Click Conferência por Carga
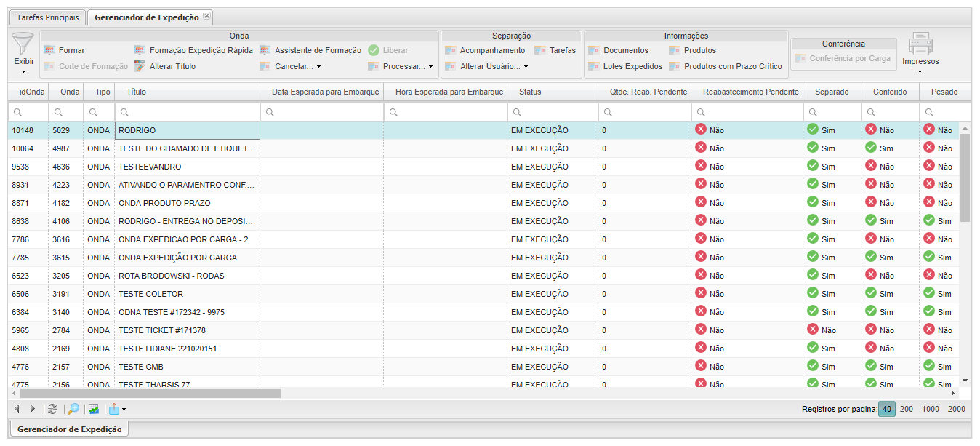This screenshot has height=446, width=980. (x=843, y=58)
